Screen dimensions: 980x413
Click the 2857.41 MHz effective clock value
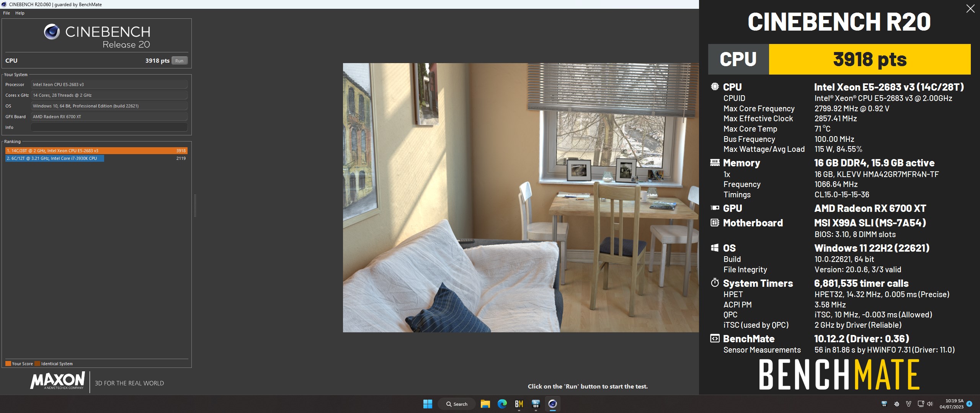click(x=836, y=119)
